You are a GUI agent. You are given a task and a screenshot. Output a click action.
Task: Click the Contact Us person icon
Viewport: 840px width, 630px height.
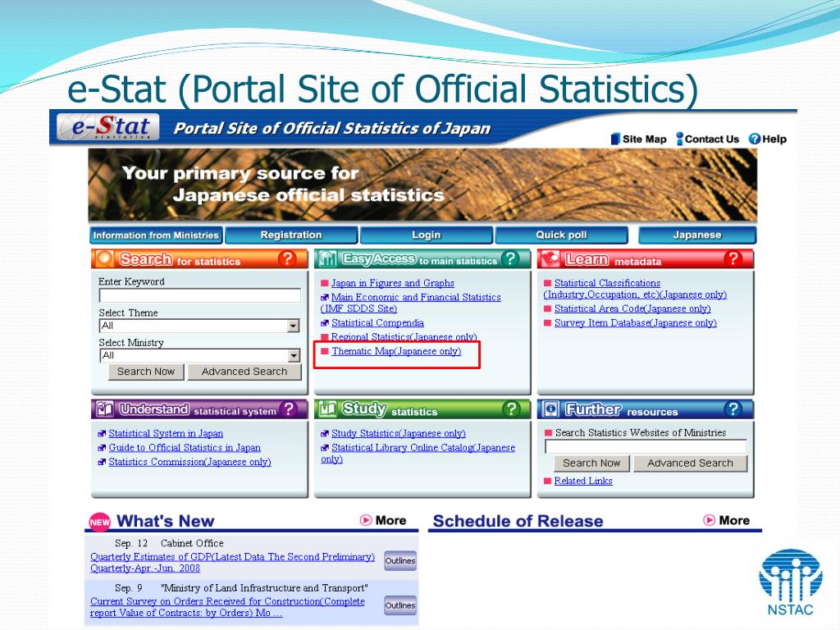(680, 139)
